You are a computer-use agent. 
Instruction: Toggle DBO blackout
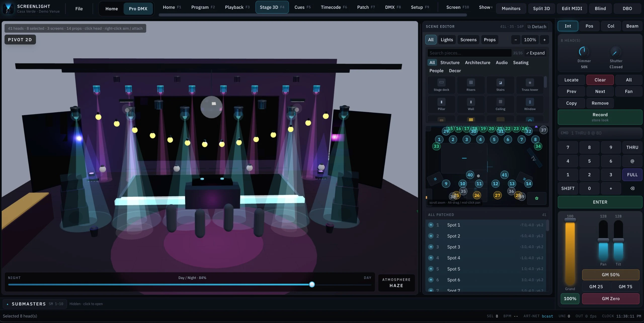coord(627,9)
